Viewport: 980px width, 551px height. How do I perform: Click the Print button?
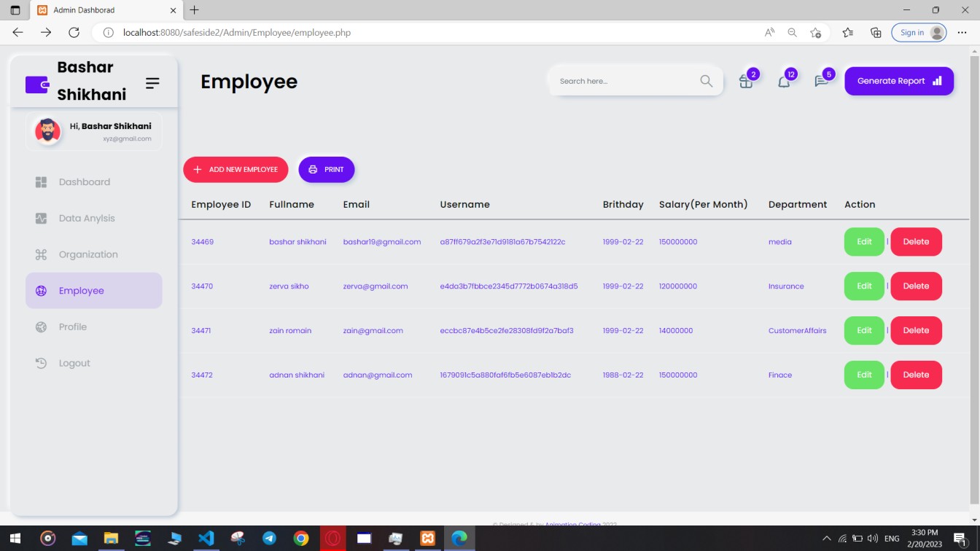pyautogui.click(x=326, y=169)
